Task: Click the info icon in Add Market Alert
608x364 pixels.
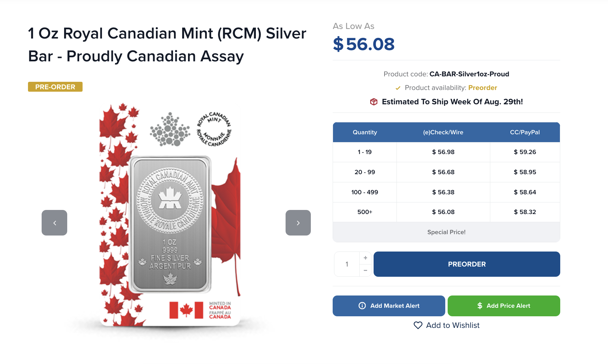Action: click(362, 306)
